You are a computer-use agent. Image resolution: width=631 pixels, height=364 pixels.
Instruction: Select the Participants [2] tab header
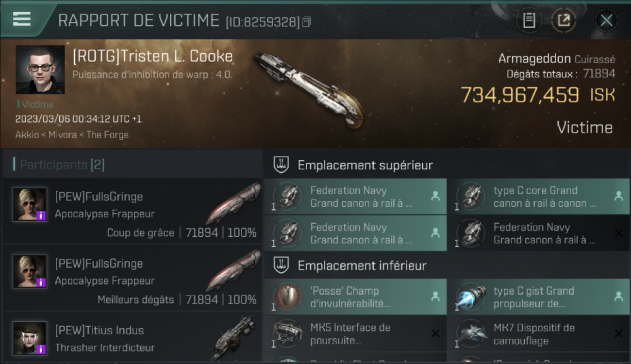click(62, 165)
